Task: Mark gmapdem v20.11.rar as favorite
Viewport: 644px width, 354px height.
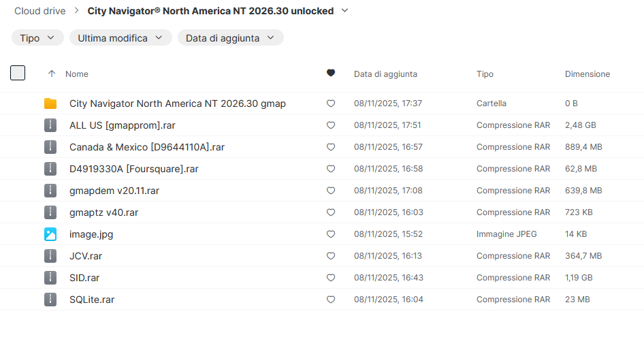Action: 331,191
